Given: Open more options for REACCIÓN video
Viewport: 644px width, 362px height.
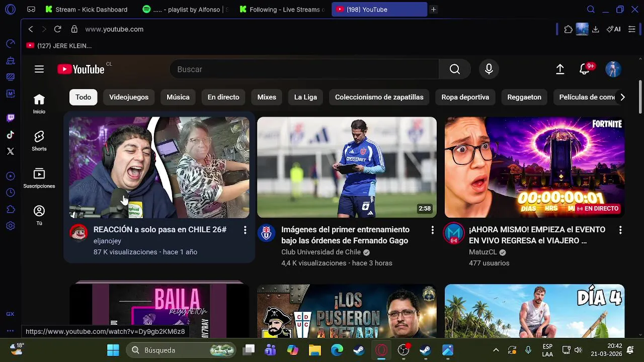Looking at the screenshot, I should point(245,230).
